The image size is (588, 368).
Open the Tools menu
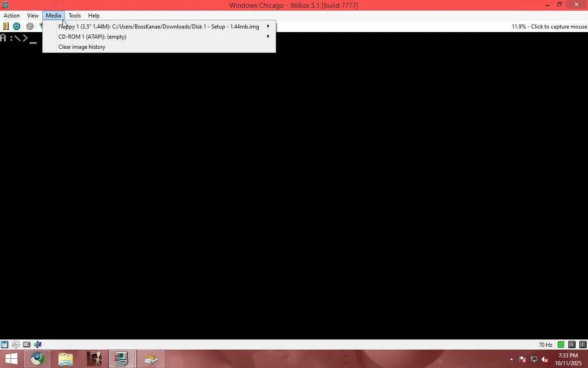tap(74, 16)
